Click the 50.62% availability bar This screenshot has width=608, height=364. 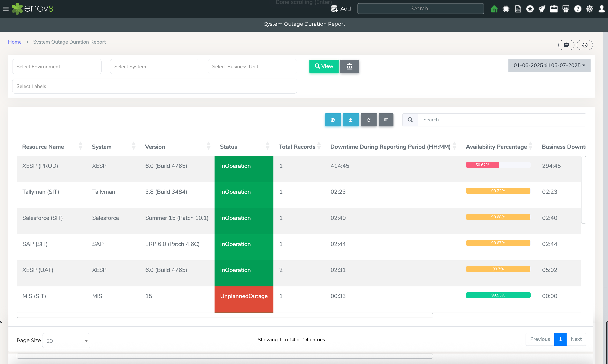[482, 165]
